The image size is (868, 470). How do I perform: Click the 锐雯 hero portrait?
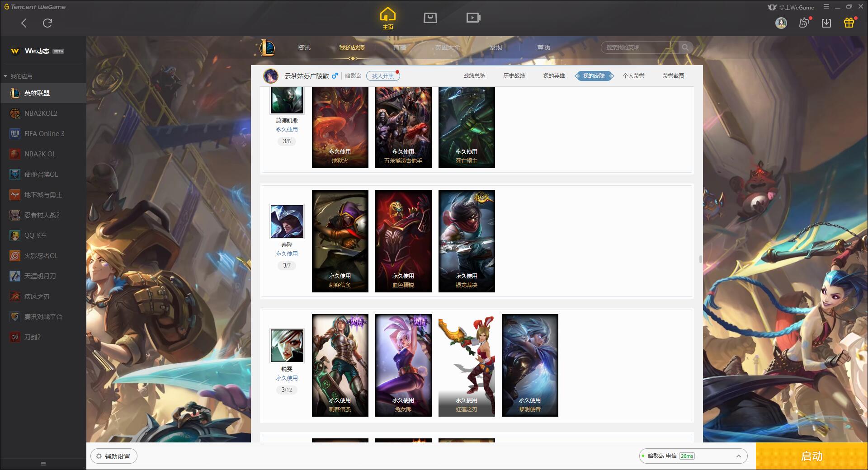pyautogui.click(x=287, y=346)
